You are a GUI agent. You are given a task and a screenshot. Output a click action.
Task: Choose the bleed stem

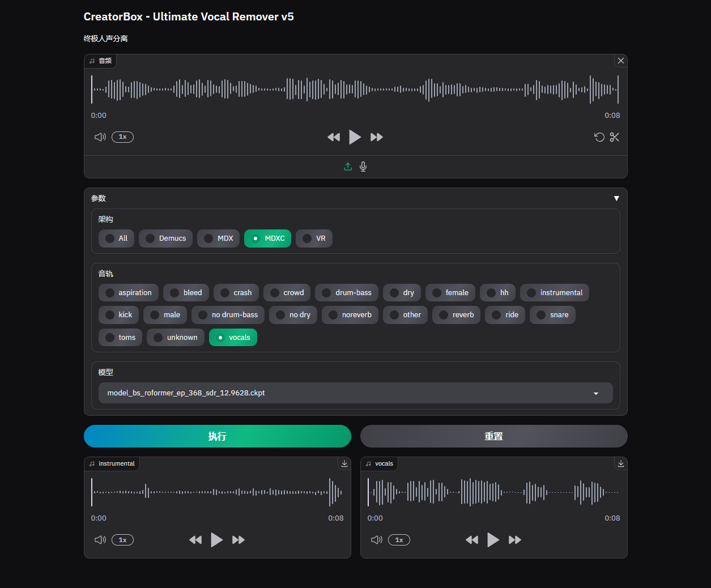pyautogui.click(x=186, y=293)
